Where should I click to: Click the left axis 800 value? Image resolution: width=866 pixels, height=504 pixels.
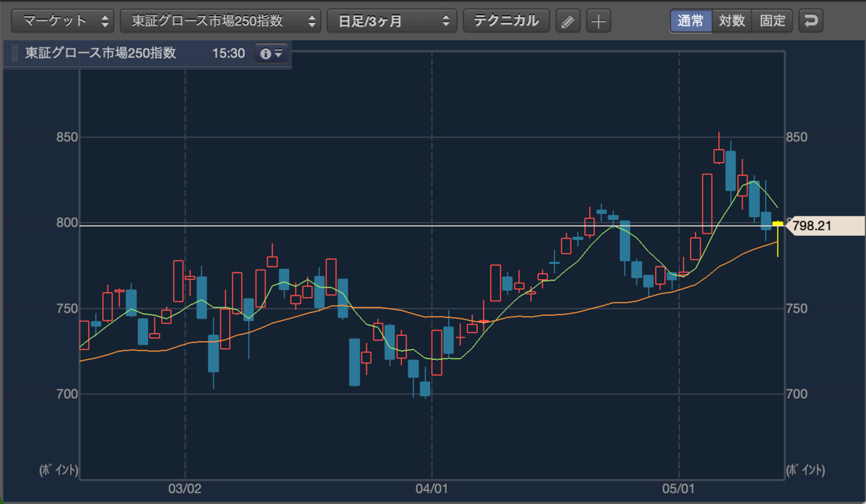click(x=66, y=223)
